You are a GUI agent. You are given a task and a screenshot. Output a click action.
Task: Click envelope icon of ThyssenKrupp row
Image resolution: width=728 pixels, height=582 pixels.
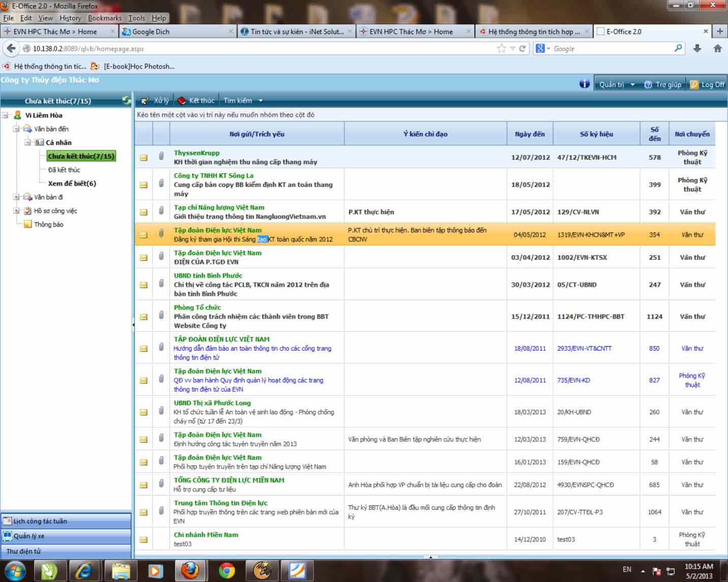tap(144, 158)
